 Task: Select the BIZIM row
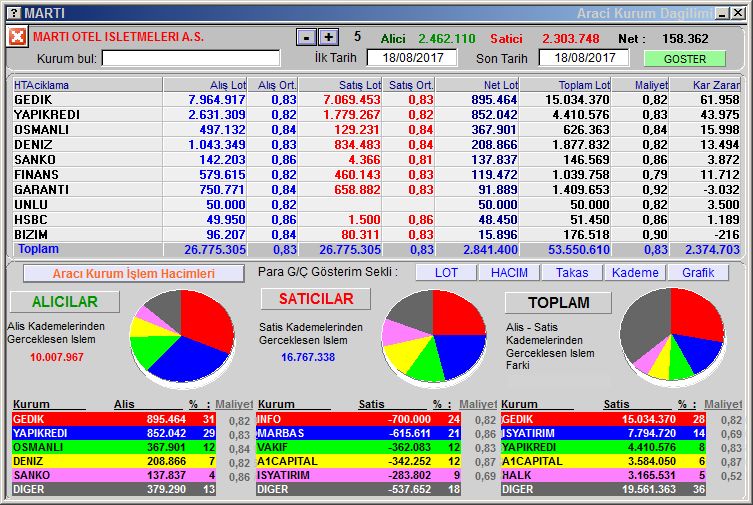(376, 235)
